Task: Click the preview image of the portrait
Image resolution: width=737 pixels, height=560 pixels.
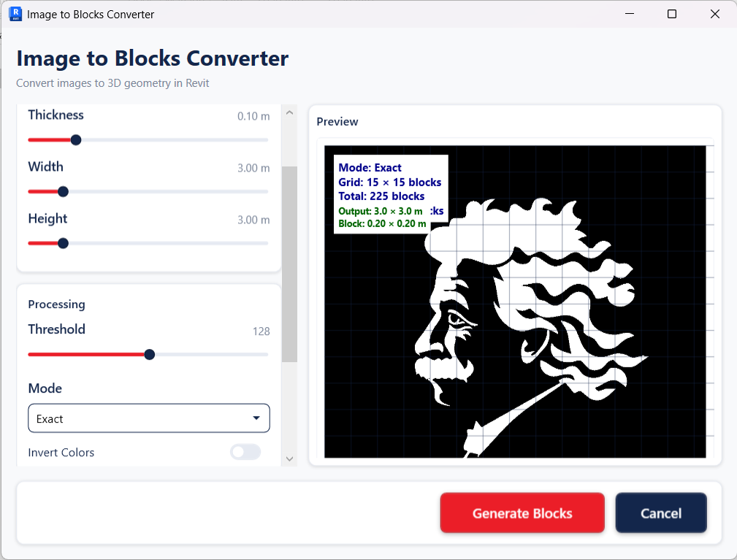Action: click(515, 302)
